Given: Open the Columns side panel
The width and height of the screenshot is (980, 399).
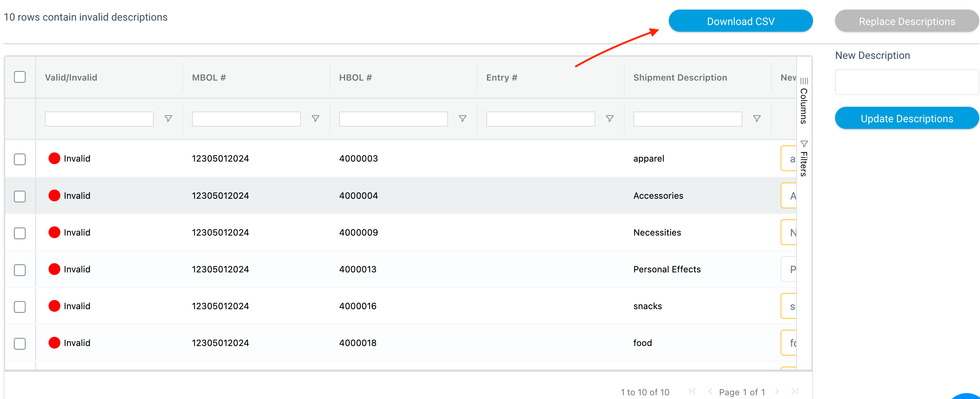Looking at the screenshot, I should (x=804, y=101).
